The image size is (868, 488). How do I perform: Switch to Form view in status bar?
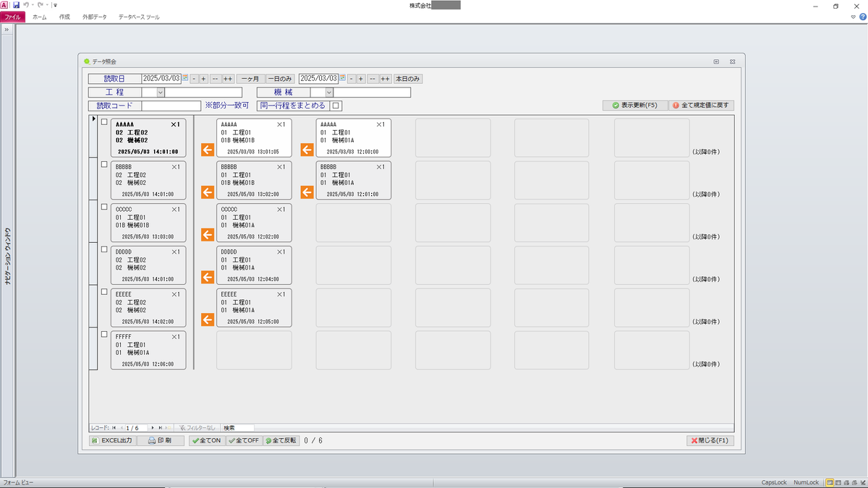(x=830, y=482)
